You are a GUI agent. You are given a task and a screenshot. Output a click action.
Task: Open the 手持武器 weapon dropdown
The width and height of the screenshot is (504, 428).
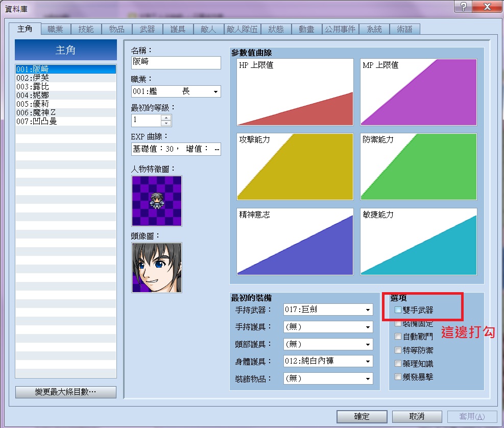pyautogui.click(x=368, y=310)
